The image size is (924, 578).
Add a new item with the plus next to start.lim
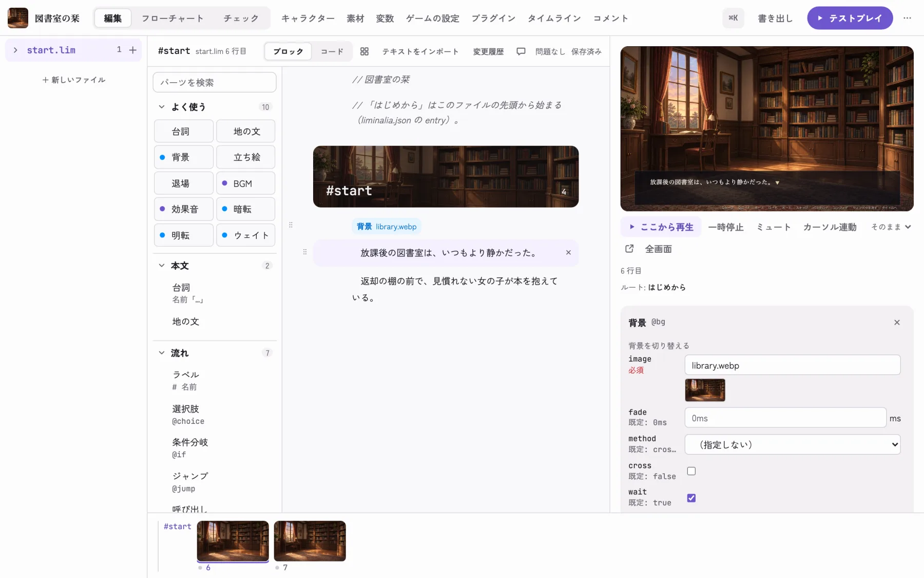pyautogui.click(x=133, y=50)
